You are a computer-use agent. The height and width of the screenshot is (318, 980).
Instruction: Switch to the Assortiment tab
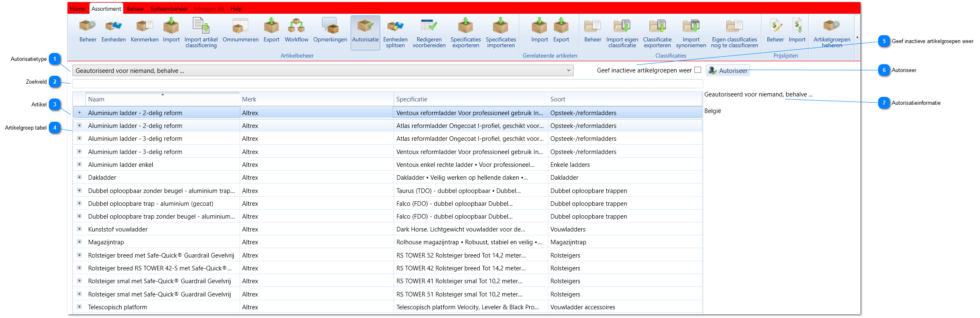[106, 9]
